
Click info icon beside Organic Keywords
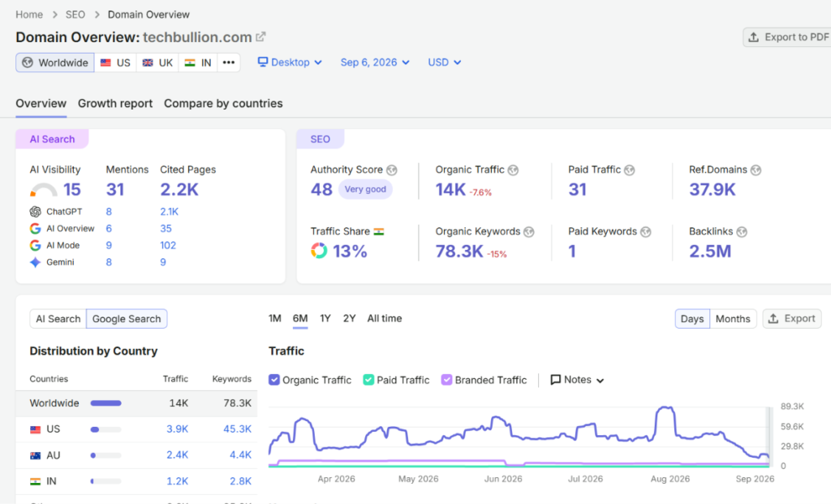(x=529, y=232)
